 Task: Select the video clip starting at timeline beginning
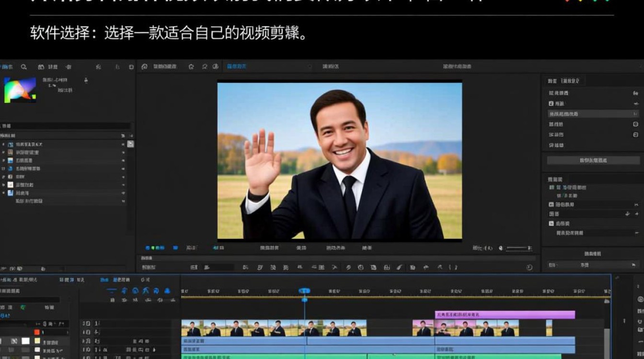tap(274, 328)
